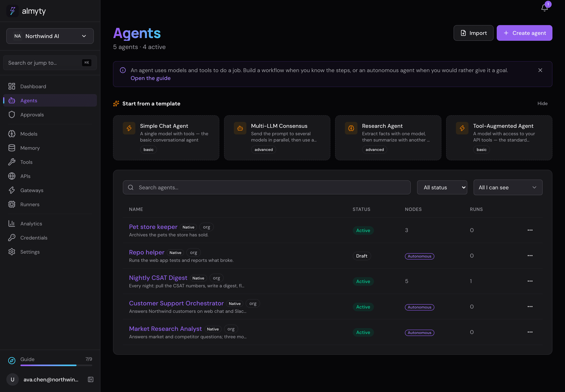565x392 pixels.
Task: Click the notifications bell icon
Action: (x=544, y=8)
